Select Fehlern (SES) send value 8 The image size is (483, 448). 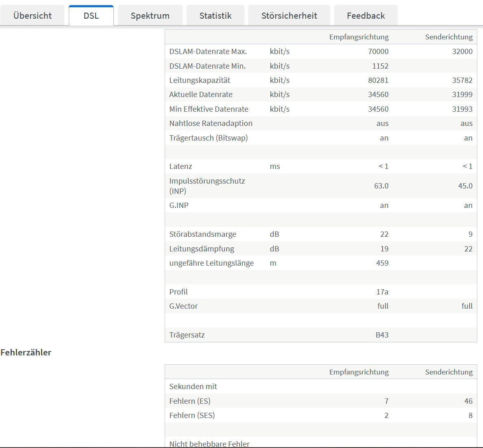[470, 416]
